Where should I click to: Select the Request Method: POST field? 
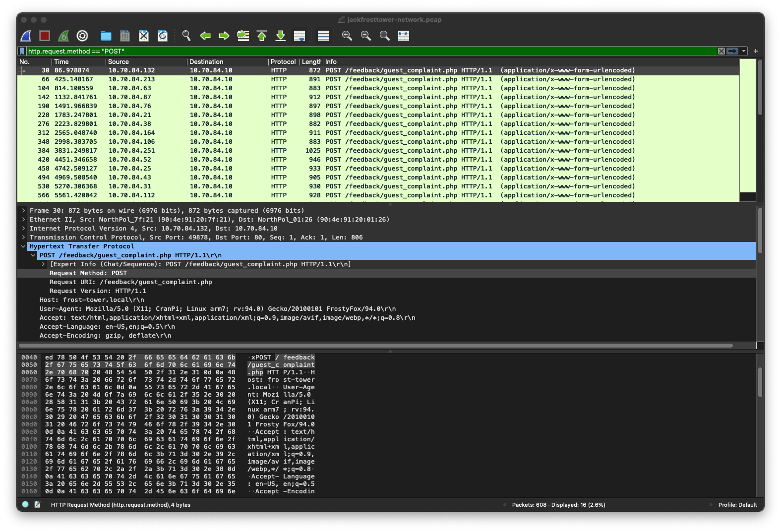pos(387,273)
